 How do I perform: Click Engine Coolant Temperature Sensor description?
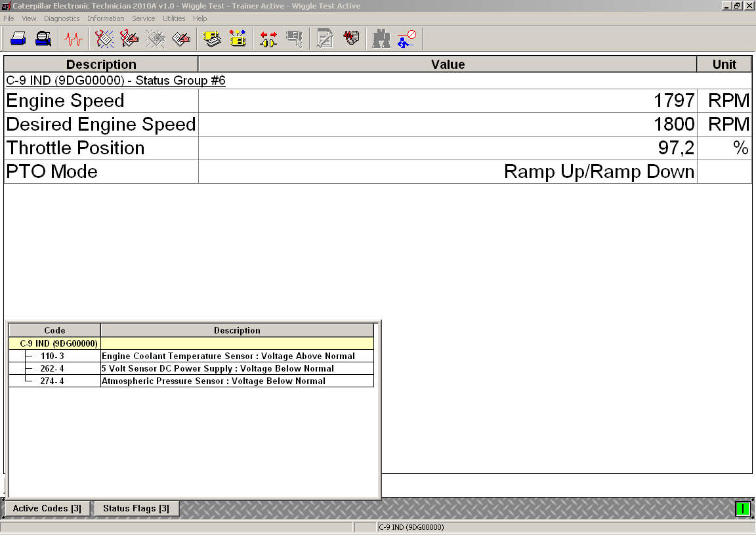coord(228,356)
